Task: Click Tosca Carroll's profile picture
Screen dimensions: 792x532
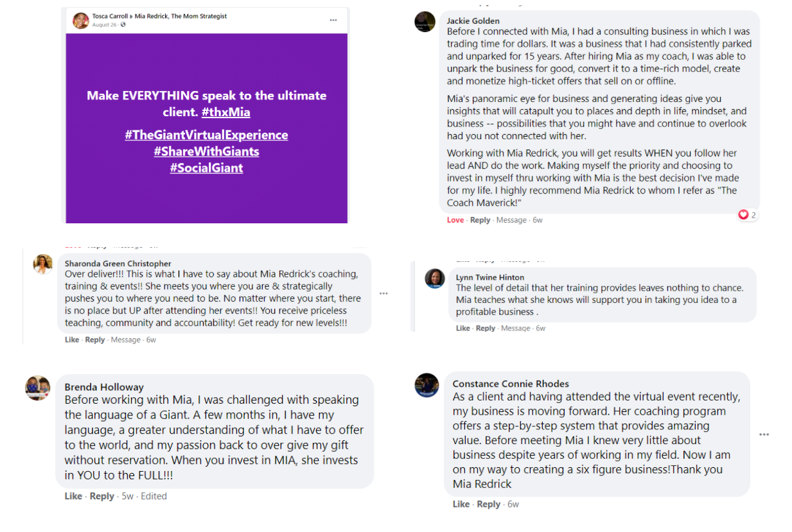Action: pos(81,21)
